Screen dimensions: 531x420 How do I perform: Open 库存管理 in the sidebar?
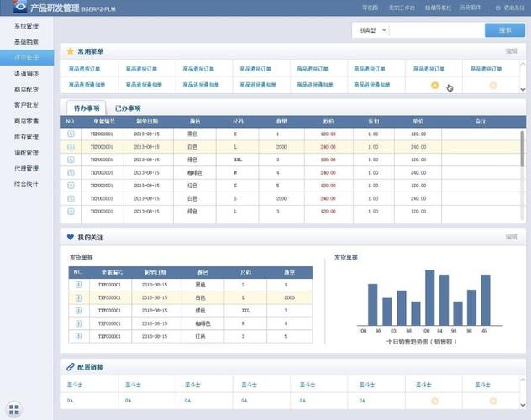tap(26, 137)
